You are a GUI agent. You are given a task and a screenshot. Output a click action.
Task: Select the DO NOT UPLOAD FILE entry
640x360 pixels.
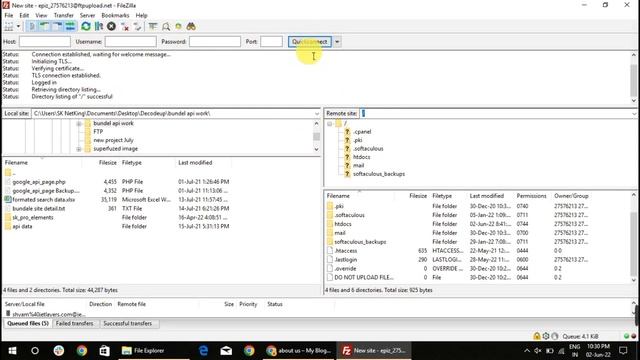[363, 278]
